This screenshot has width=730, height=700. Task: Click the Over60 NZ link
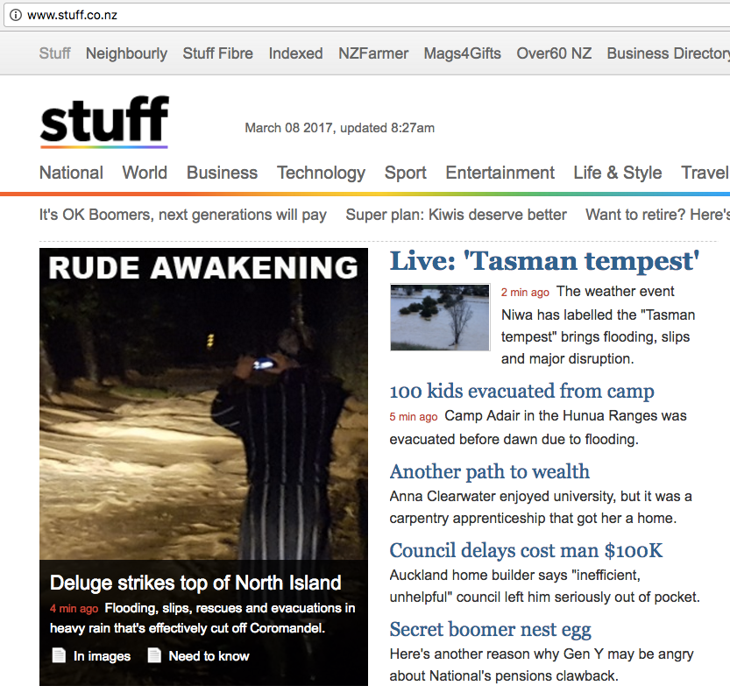tap(554, 53)
